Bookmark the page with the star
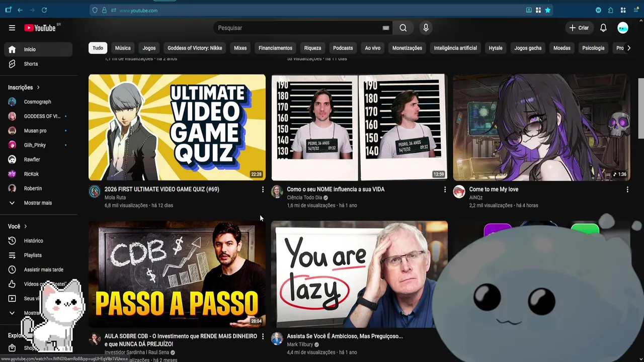This screenshot has width=644, height=362. point(547,10)
